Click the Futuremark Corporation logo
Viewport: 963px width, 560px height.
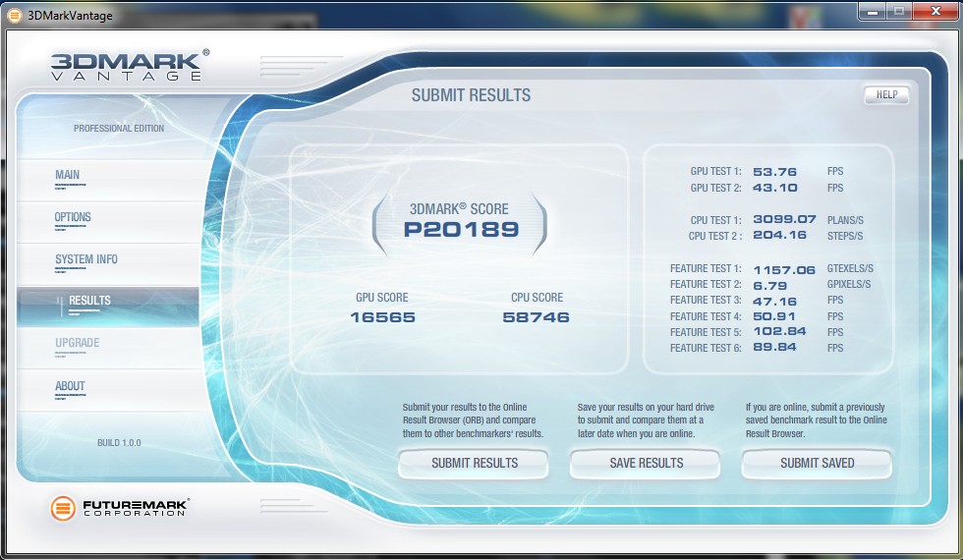[120, 508]
